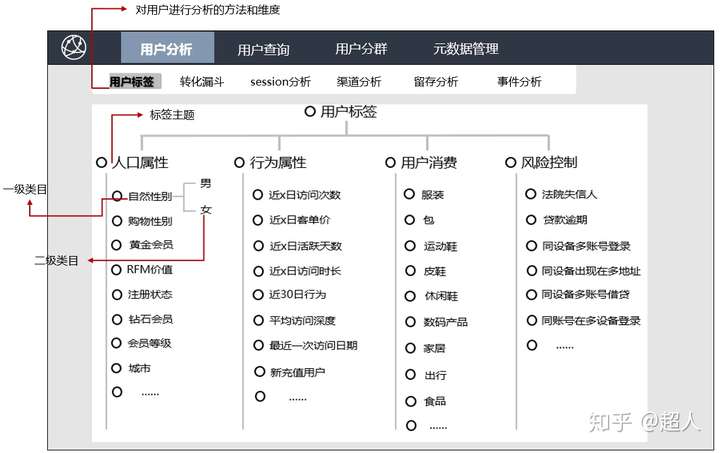This screenshot has width=720, height=453.
Task: Select the 人口属性 theme circle
Action: [x=101, y=162]
